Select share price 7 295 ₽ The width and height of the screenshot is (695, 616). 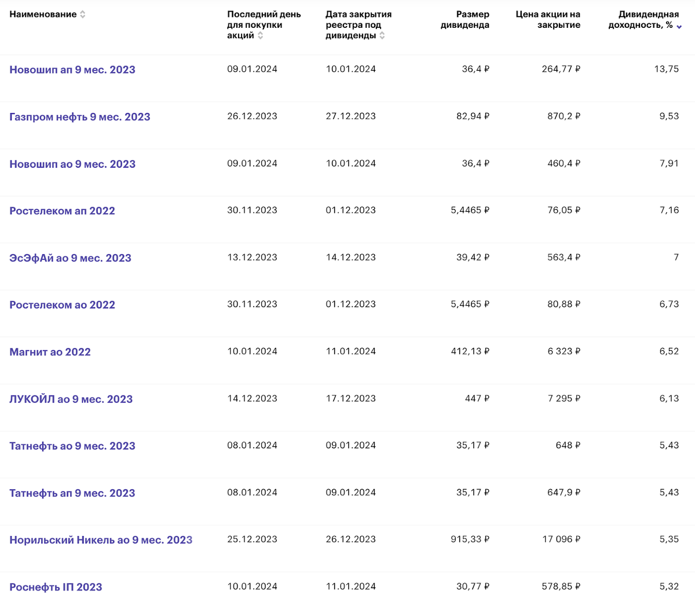564,398
